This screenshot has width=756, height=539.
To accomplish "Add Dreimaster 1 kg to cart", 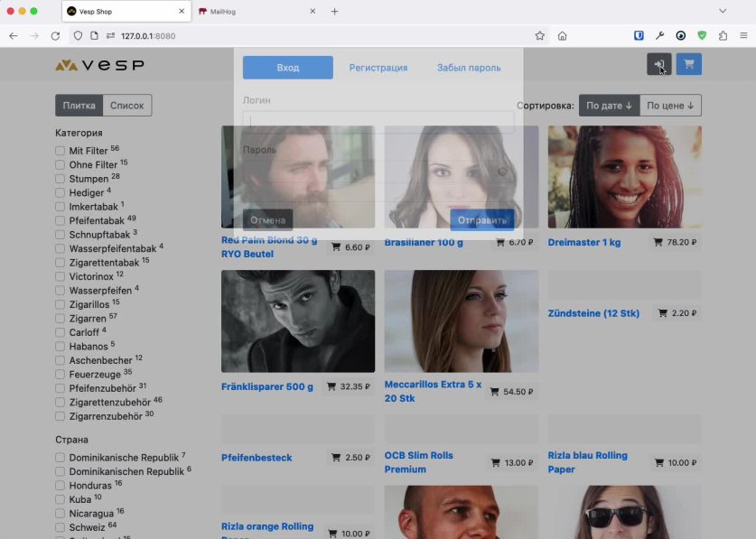I will pyautogui.click(x=675, y=242).
